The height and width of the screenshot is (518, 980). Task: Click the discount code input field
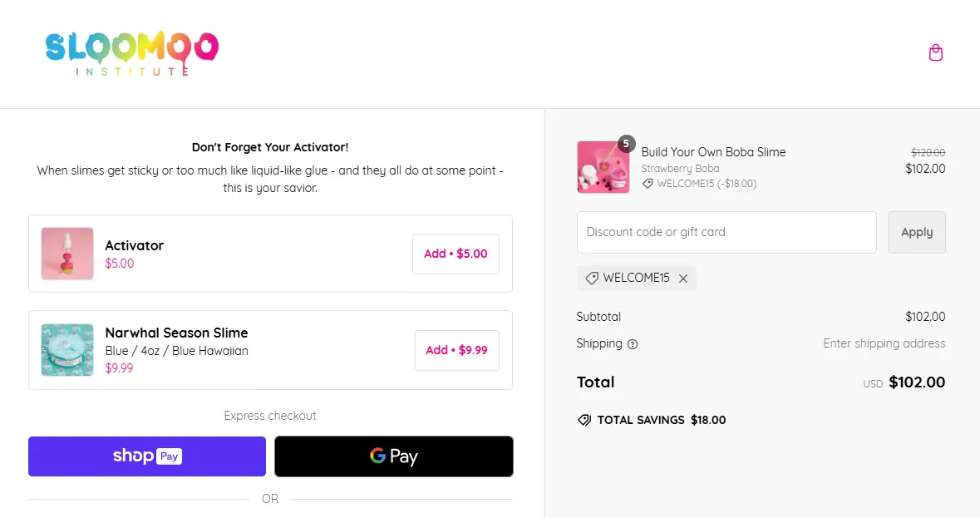(726, 232)
